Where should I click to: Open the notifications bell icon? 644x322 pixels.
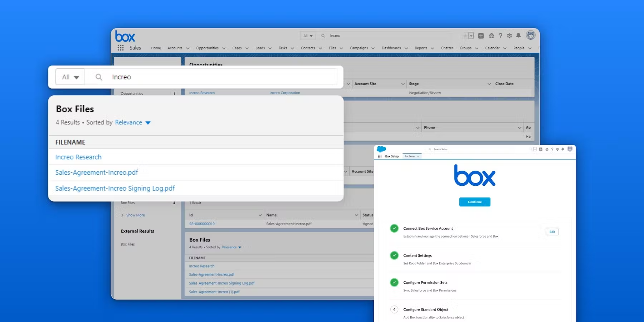pos(518,35)
